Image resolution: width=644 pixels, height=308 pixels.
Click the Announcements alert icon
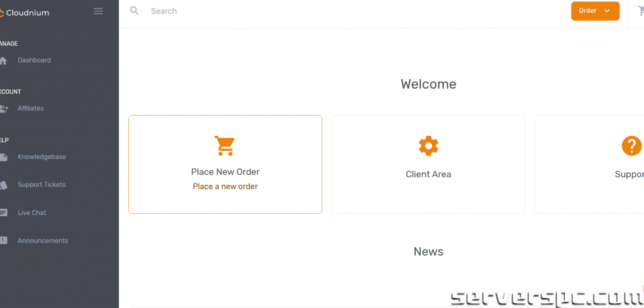(4, 241)
